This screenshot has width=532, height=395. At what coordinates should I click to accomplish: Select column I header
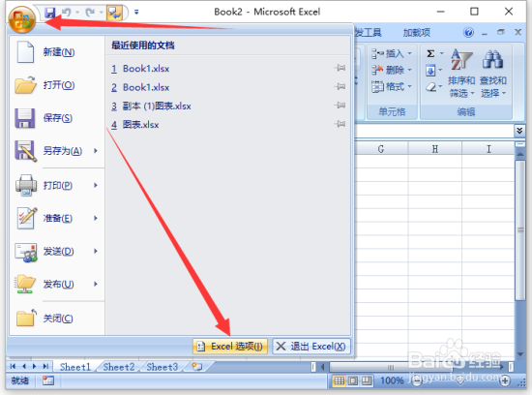488,149
